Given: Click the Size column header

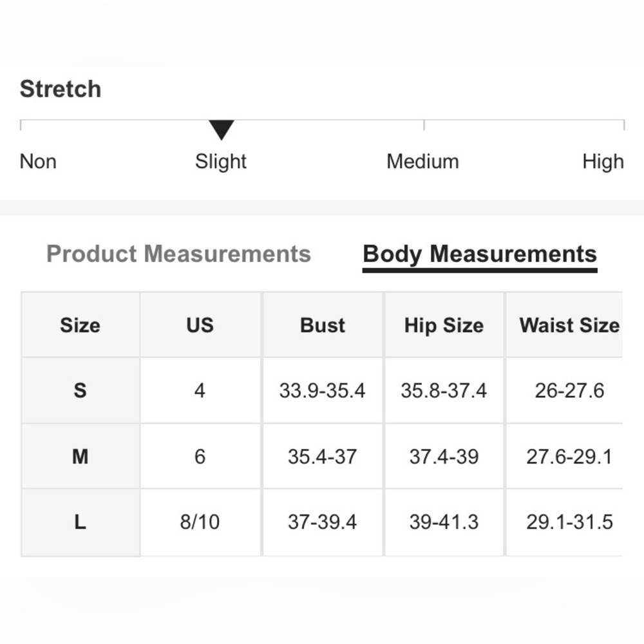Looking at the screenshot, I should coord(80,325).
